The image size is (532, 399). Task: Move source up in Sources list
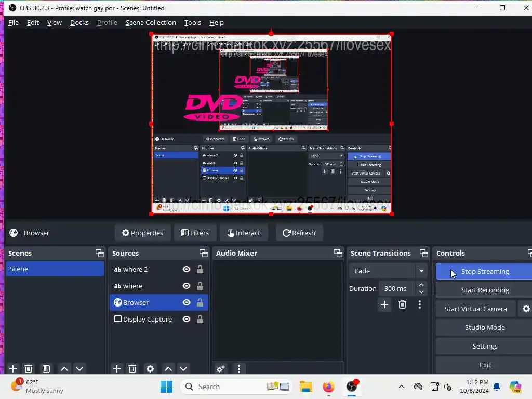168,368
